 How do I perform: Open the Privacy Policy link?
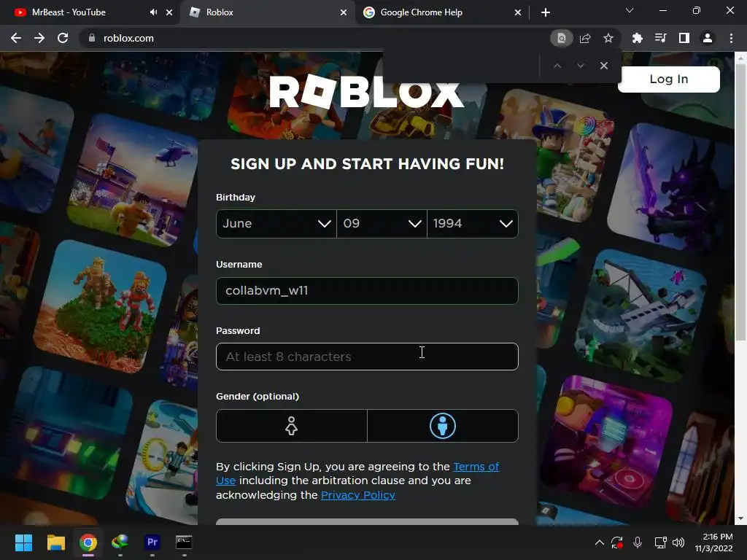pos(357,495)
